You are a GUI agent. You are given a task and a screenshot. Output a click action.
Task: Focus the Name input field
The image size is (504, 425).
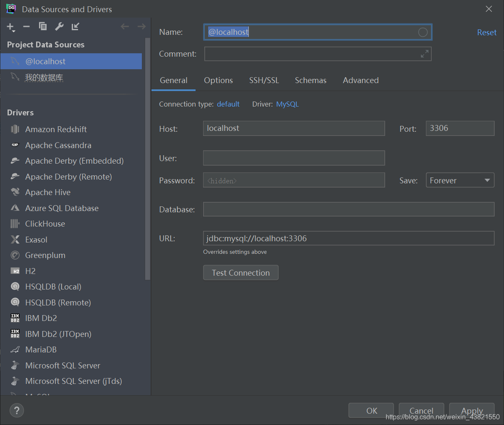pos(318,32)
